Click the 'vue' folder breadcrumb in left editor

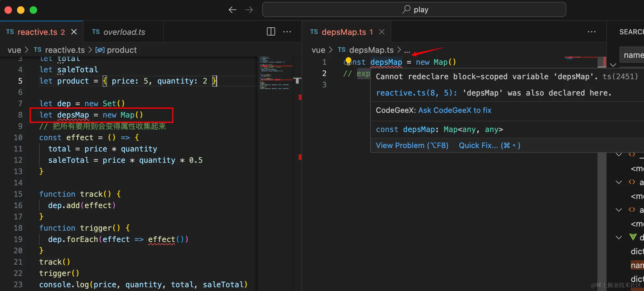(x=14, y=50)
